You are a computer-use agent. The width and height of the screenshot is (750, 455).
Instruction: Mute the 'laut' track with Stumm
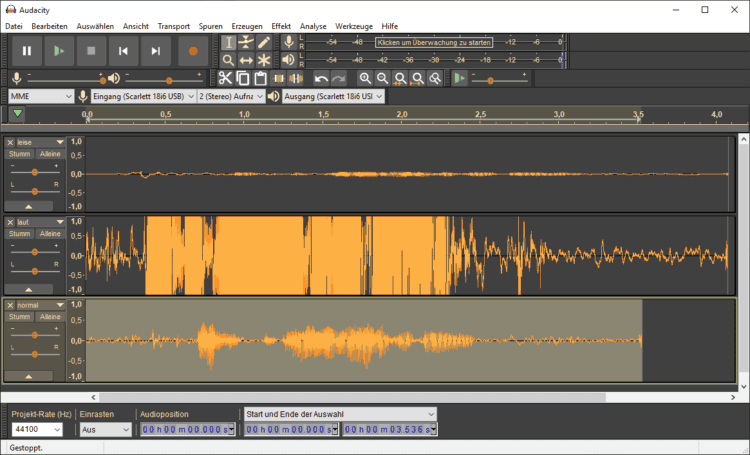[19, 233]
